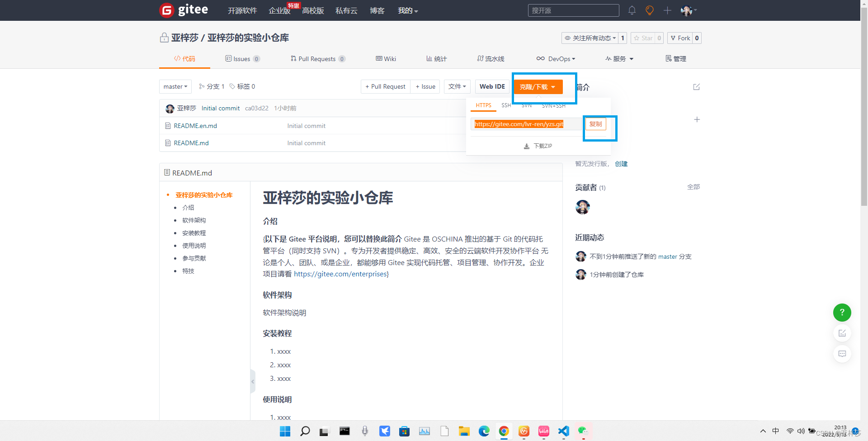This screenshot has width=868, height=441.
Task: Click 参与贡献 in README outline
Action: tap(194, 258)
